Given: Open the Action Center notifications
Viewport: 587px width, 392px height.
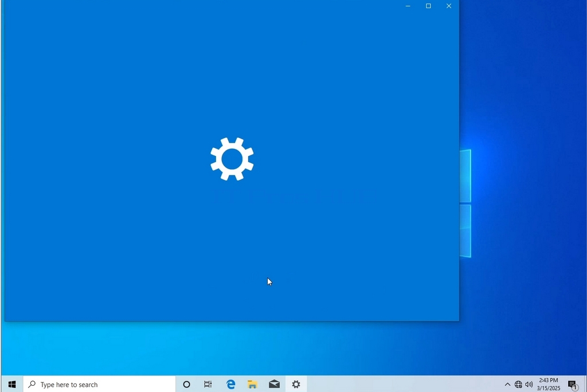Looking at the screenshot, I should pyautogui.click(x=573, y=384).
